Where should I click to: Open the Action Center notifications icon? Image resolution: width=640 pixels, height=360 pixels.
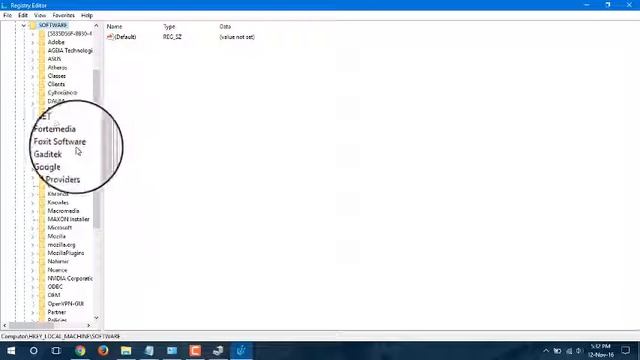(625, 351)
